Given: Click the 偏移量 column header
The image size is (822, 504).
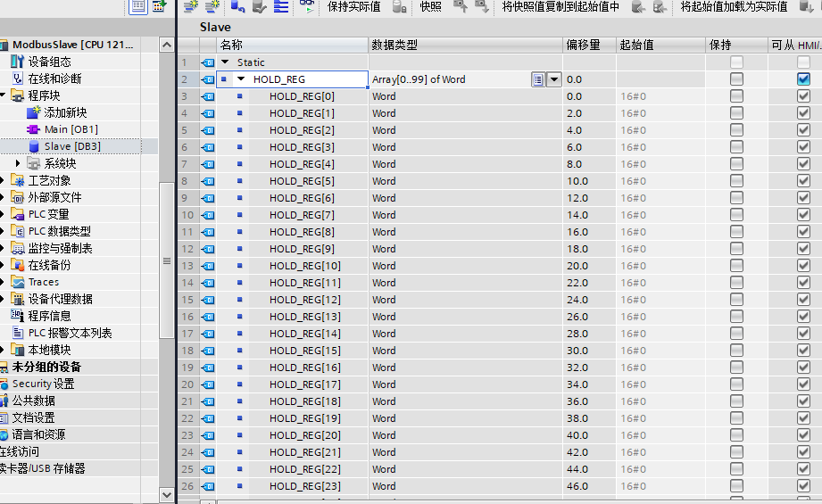Looking at the screenshot, I should point(583,45).
